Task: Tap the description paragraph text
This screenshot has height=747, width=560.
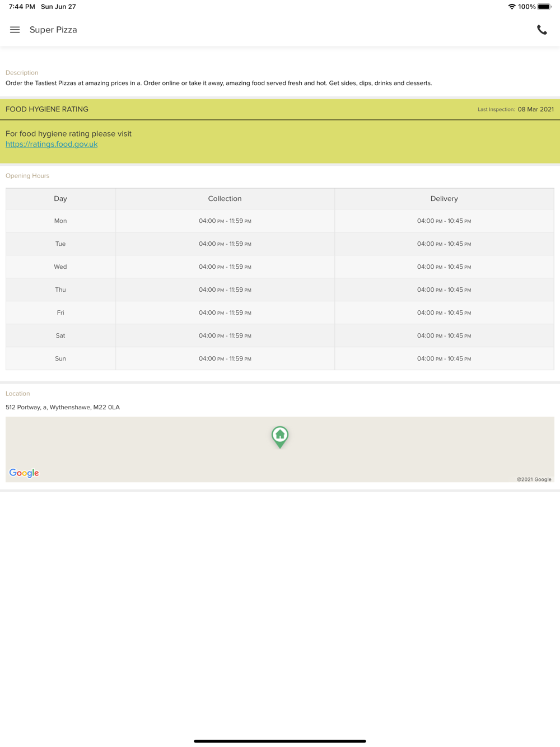Action: [219, 83]
